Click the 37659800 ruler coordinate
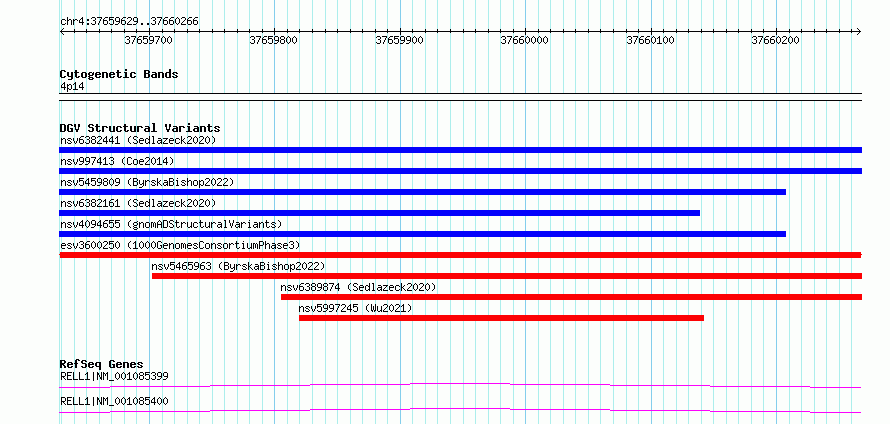Viewport: 890px width, 424px height. (x=274, y=40)
